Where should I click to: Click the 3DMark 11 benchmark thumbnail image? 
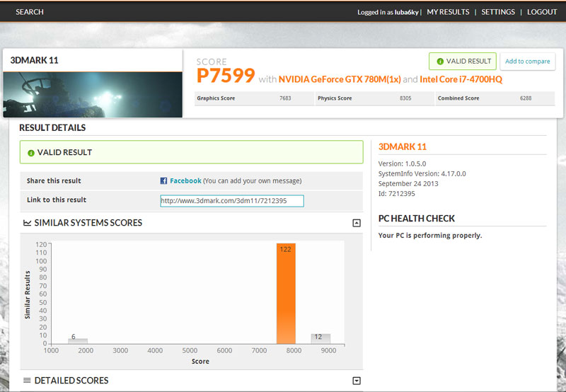click(93, 94)
